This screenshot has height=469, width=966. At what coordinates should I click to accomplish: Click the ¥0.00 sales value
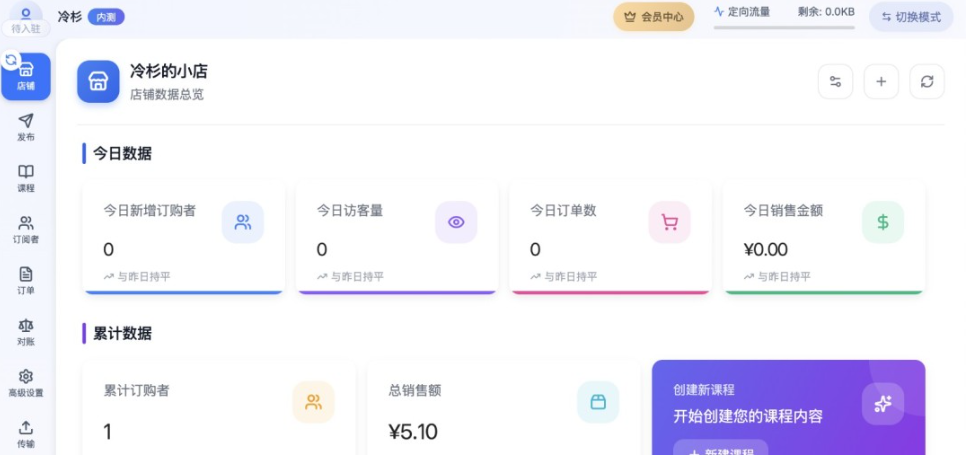pyautogui.click(x=766, y=250)
